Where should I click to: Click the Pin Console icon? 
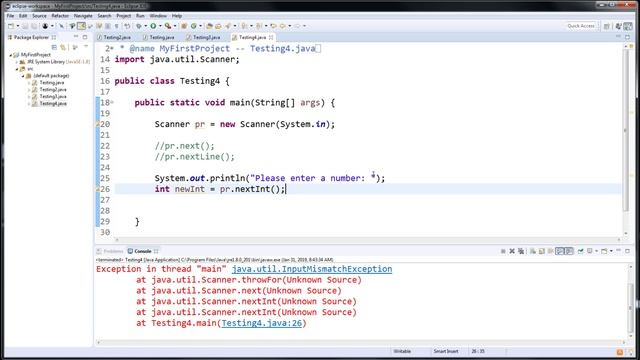[580, 251]
